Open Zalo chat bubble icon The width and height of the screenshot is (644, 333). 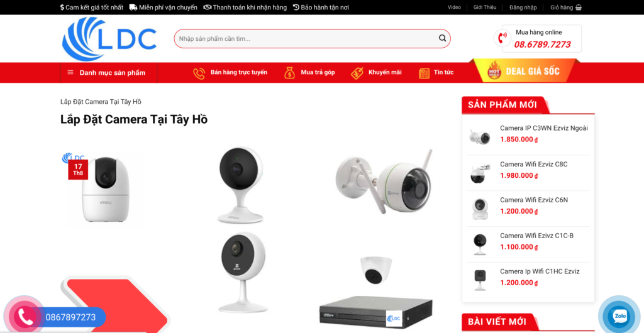tap(619, 316)
